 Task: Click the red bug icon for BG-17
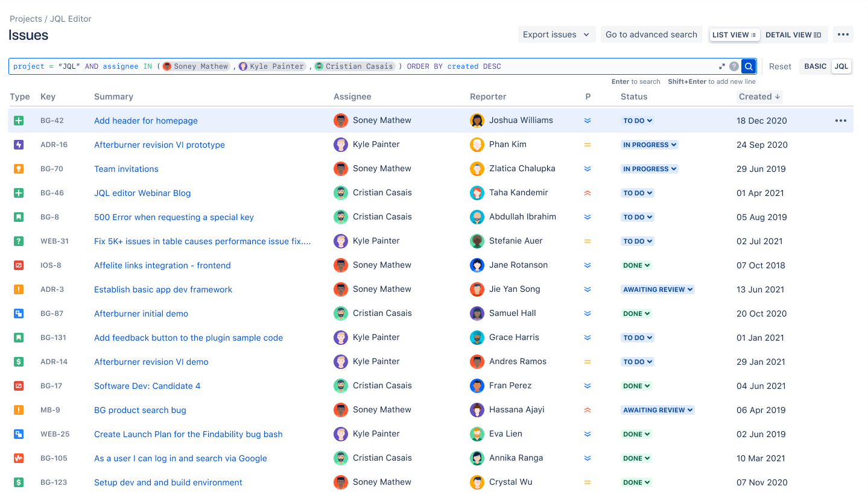coord(19,385)
